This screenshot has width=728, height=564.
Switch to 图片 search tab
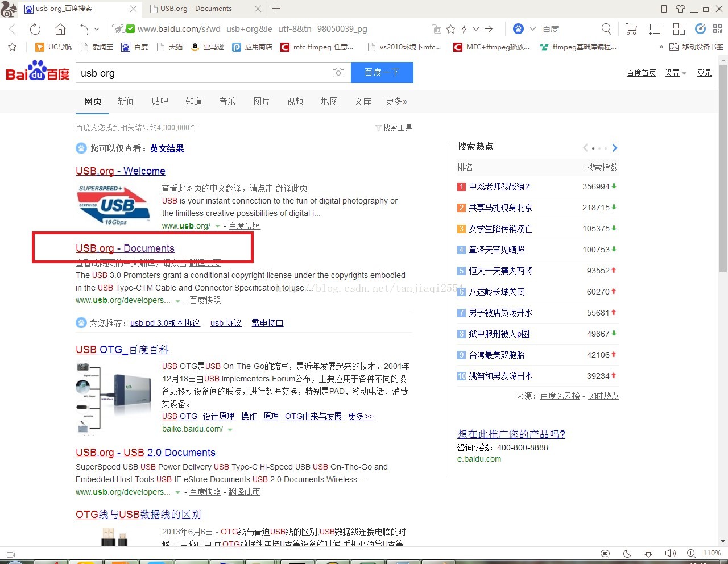click(x=262, y=101)
